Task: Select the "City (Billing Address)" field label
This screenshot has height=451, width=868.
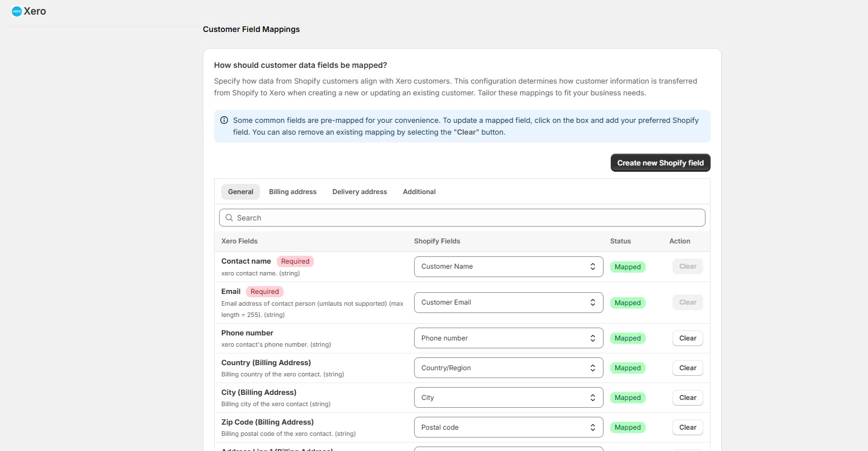Action: pos(259,393)
